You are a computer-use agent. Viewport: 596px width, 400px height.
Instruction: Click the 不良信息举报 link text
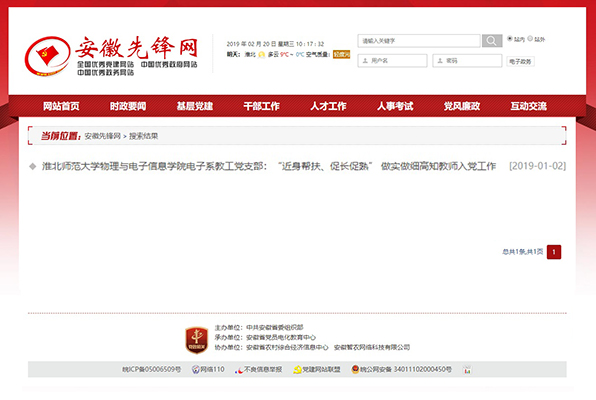tap(263, 370)
